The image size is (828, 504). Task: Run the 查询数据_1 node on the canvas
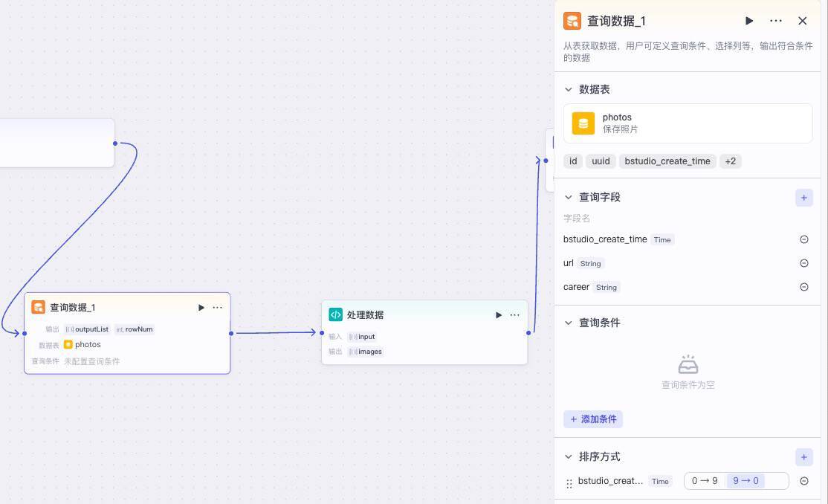201,307
